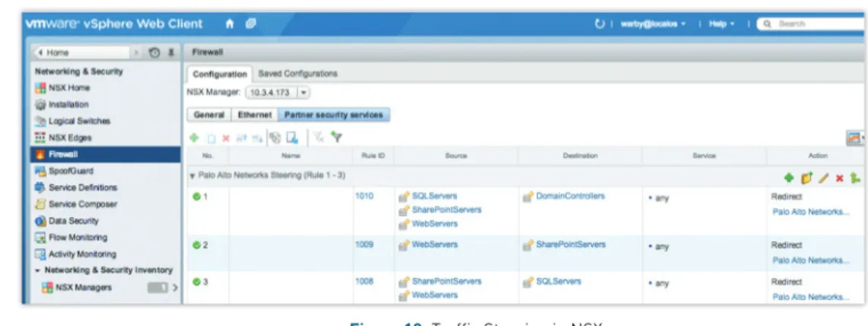
Task: Select the General firewall tab
Action: coord(209,114)
